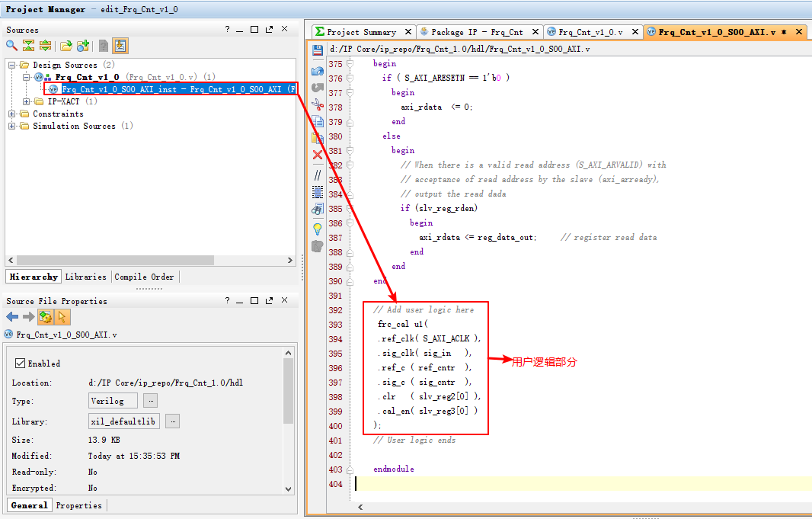Click the Copy icon in editor toolbar
812x519 pixels.
point(318,121)
